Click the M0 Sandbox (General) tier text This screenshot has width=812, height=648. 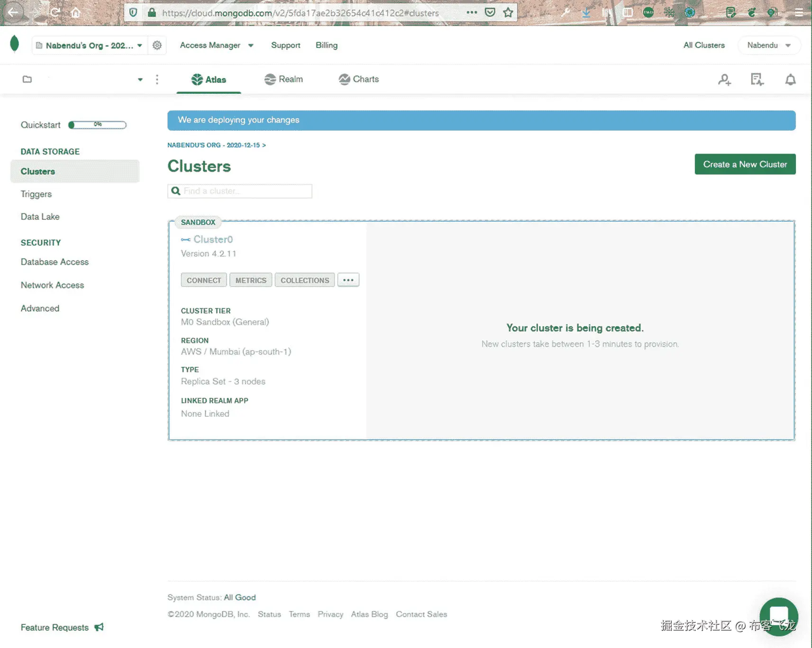click(225, 322)
